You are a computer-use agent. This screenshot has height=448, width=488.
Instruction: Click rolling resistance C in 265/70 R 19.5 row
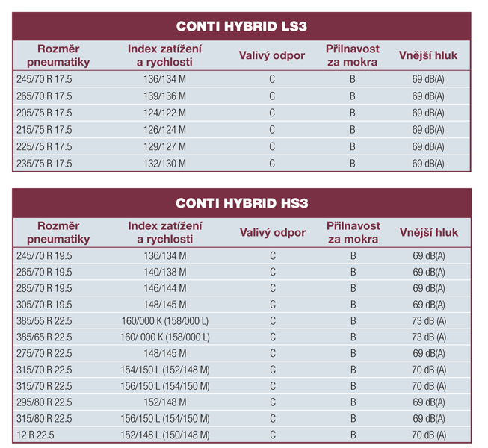[x=273, y=272]
